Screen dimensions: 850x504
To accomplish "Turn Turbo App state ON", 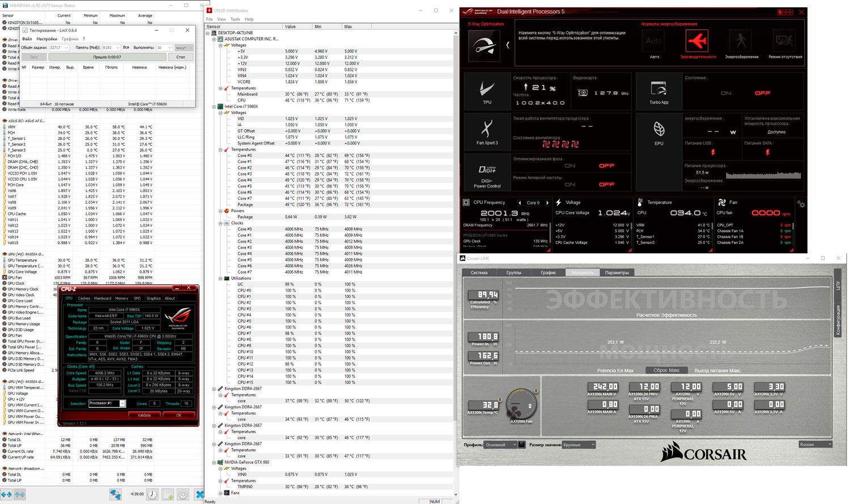I will (725, 93).
